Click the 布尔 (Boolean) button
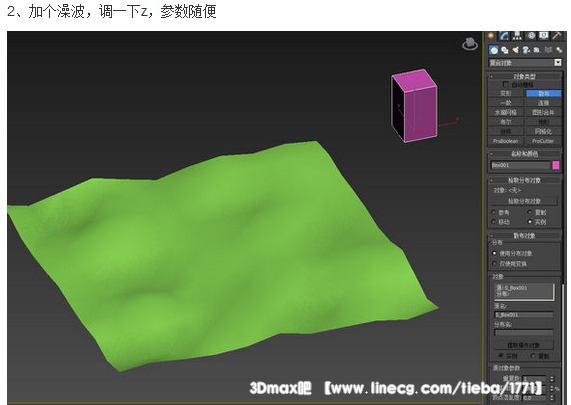The image size is (571, 405). (506, 122)
